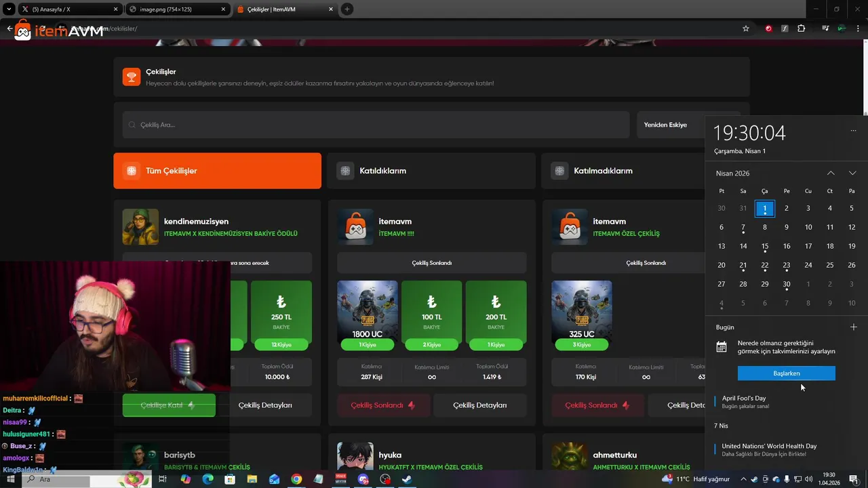
Task: Open Microsoft Store from the taskbar
Action: 230,479
